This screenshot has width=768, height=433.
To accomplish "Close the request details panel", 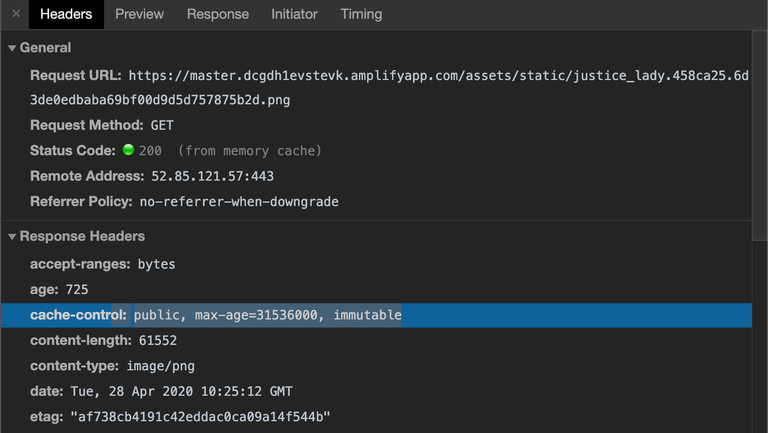I will [16, 14].
